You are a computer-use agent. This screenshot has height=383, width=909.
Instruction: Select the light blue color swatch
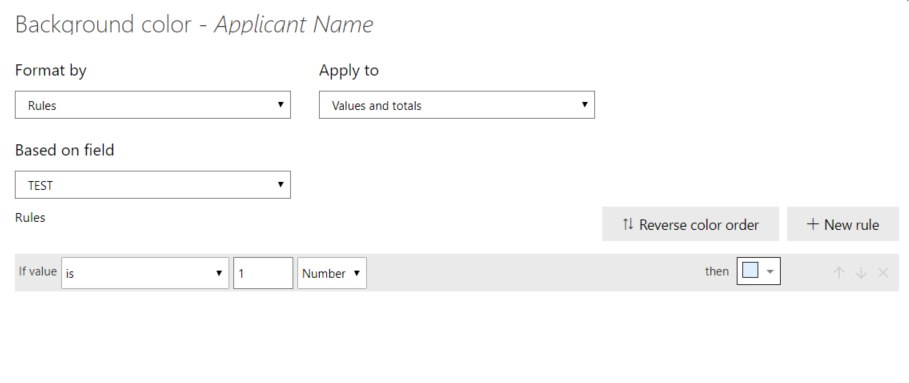750,271
